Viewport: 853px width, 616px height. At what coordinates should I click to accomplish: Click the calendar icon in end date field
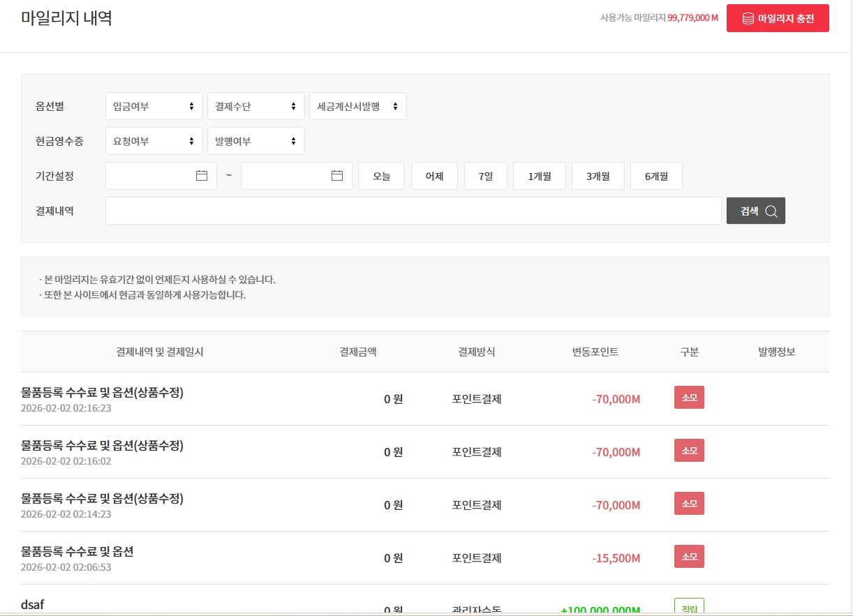(x=337, y=176)
